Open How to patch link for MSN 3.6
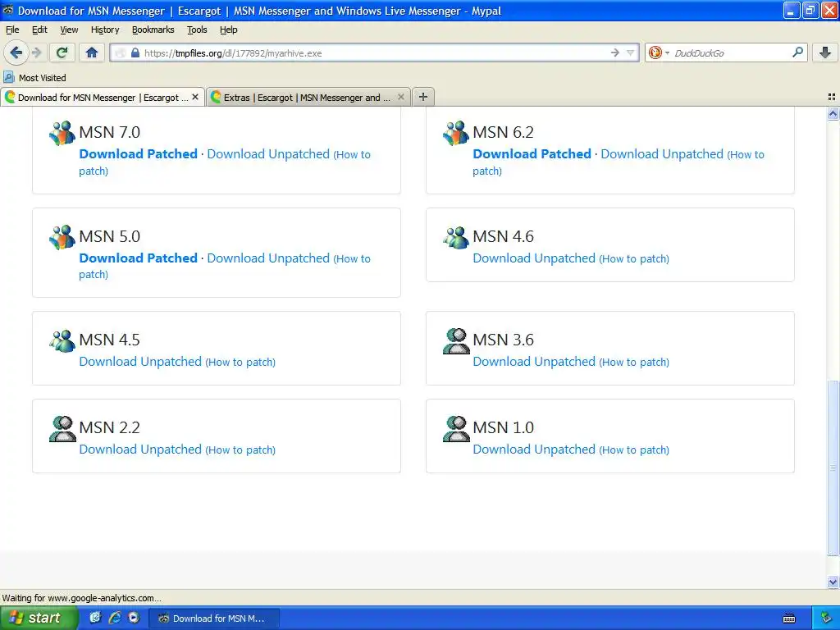This screenshot has width=840, height=630. pos(634,362)
